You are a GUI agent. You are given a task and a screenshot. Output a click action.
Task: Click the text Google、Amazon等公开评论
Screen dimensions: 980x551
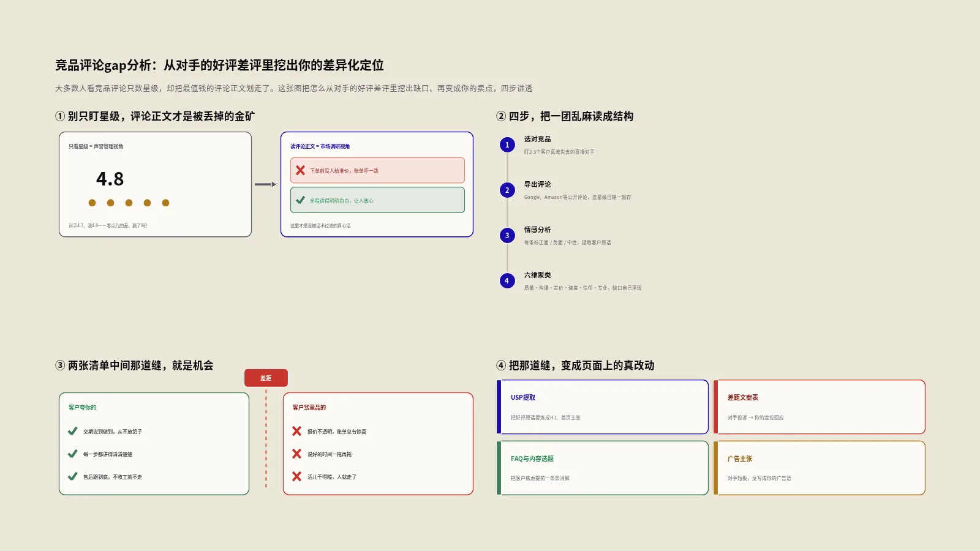pos(578,197)
